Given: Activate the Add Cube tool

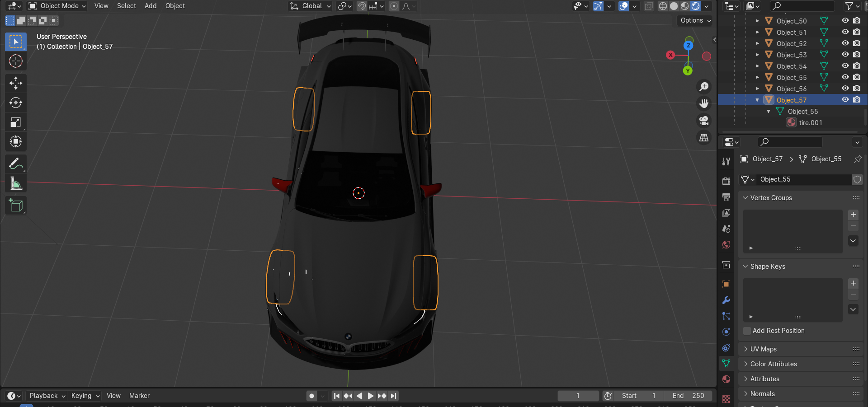Looking at the screenshot, I should pos(16,206).
